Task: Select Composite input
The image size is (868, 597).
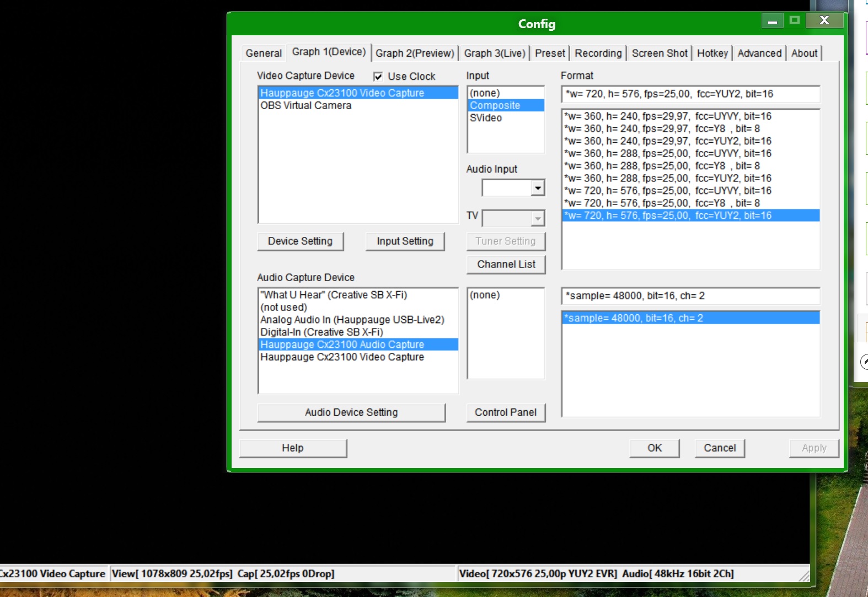Action: tap(506, 105)
